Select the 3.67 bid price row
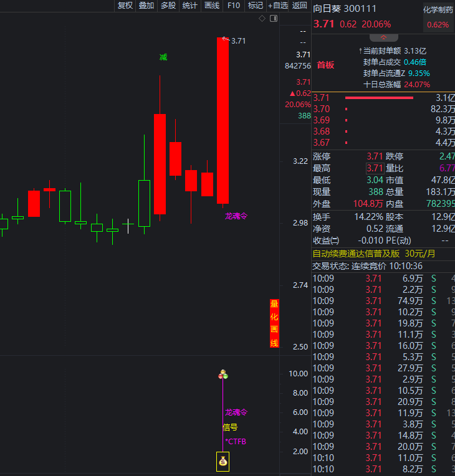Screen dimensions: 455x476 [383, 143]
